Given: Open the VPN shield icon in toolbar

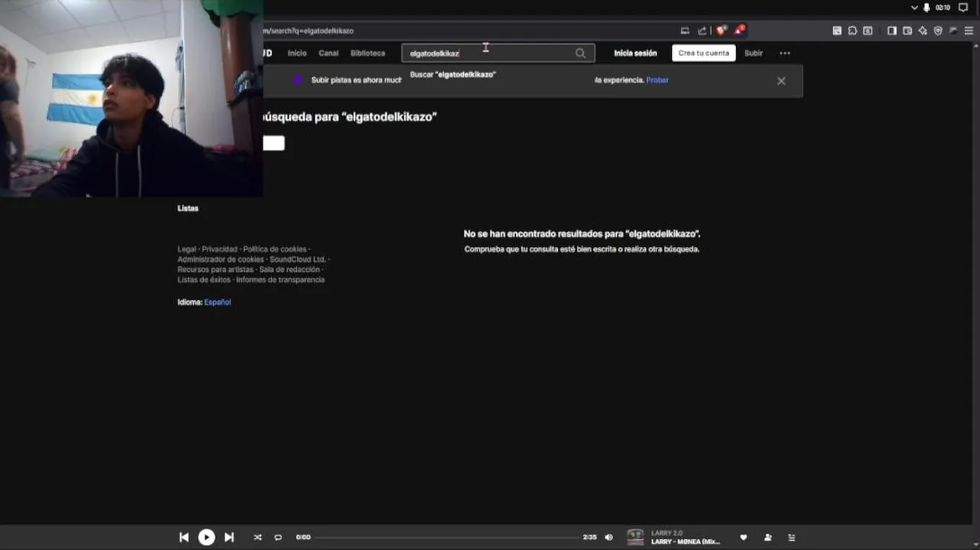Looking at the screenshot, I should [938, 31].
